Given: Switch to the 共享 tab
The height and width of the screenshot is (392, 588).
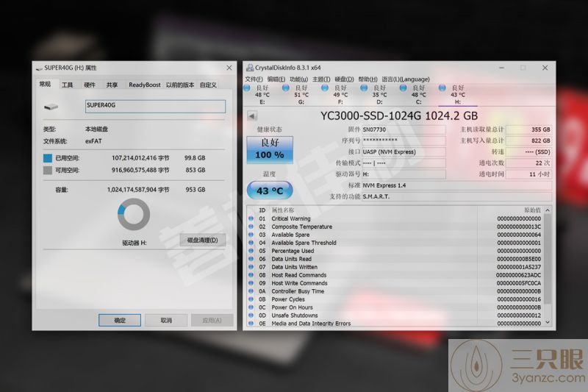Looking at the screenshot, I should pyautogui.click(x=112, y=85).
